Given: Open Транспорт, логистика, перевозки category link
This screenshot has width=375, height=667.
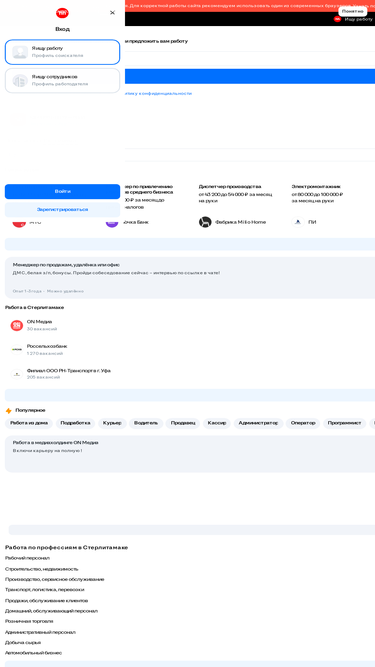Looking at the screenshot, I should click(45, 590).
